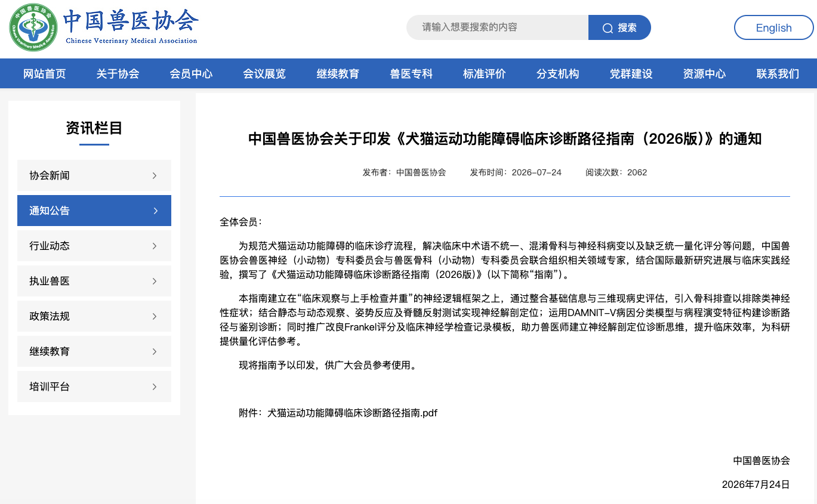
Task: Open the 党群建设 menu
Action: pyautogui.click(x=631, y=74)
